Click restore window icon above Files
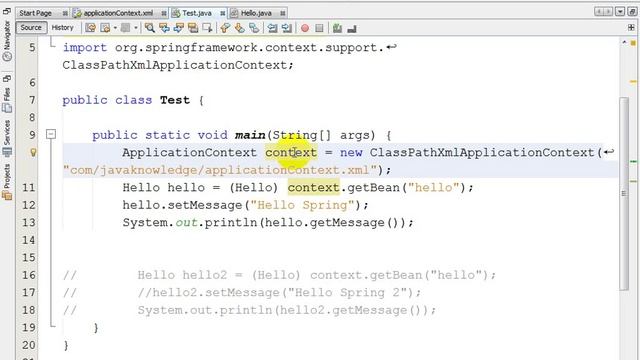 [7, 78]
